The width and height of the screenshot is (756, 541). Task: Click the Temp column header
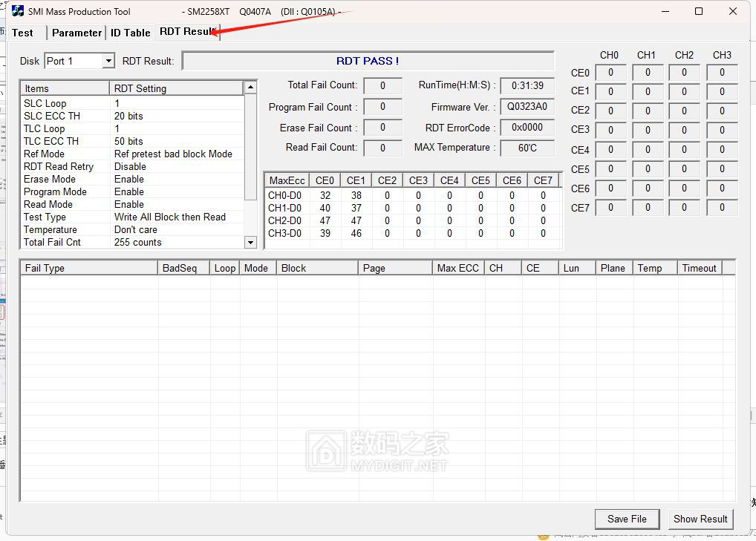[655, 269]
